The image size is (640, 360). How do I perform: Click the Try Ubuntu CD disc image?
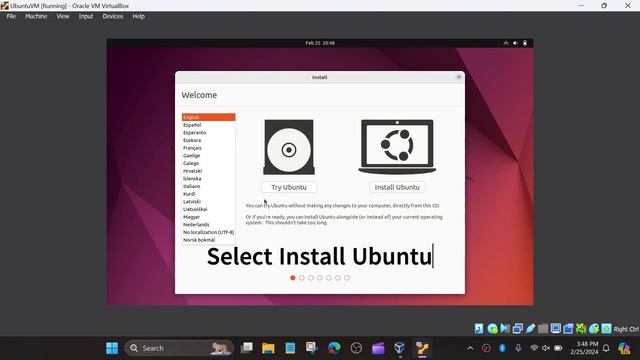point(289,147)
